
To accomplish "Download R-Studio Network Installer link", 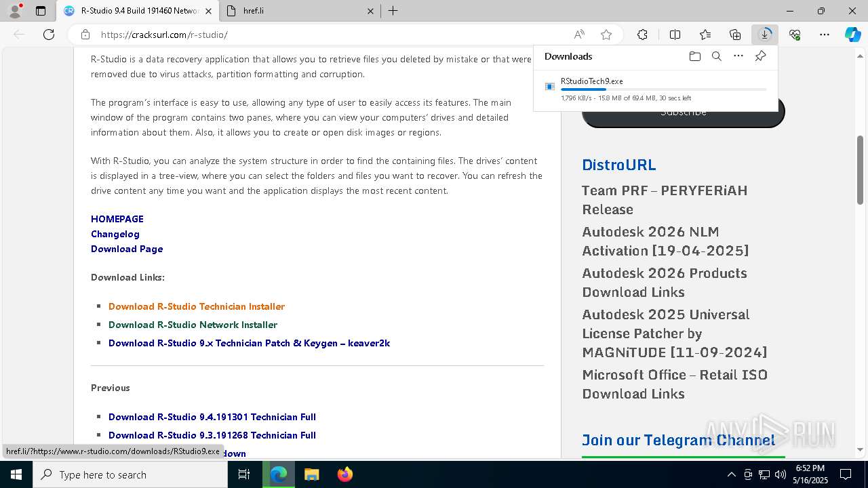I will click(193, 325).
